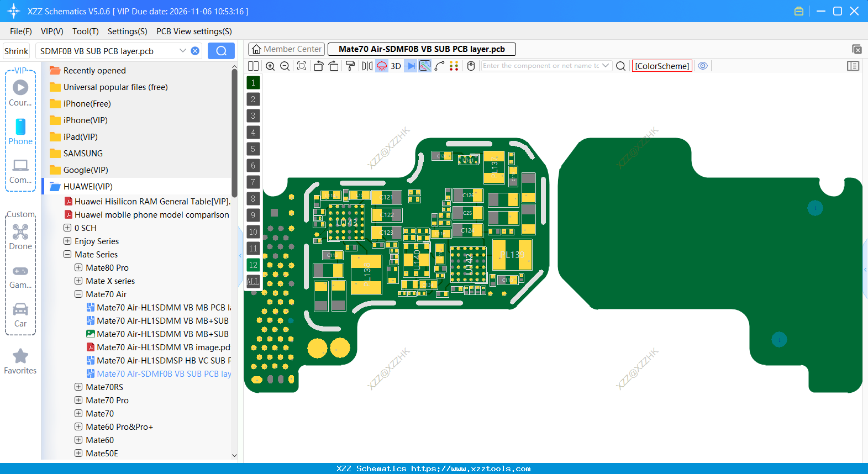Show PCB layer 2

(253, 99)
